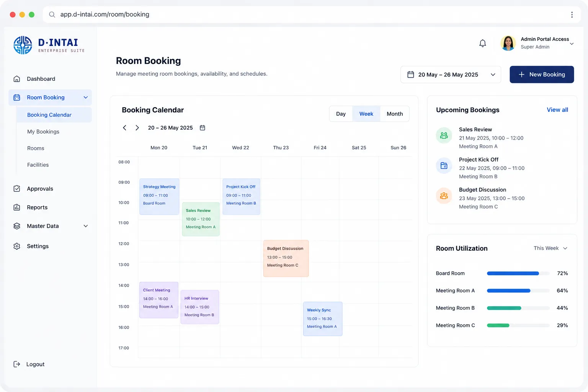The height and width of the screenshot is (392, 588).
Task: Click the Sales Review green people icon
Action: [444, 136]
